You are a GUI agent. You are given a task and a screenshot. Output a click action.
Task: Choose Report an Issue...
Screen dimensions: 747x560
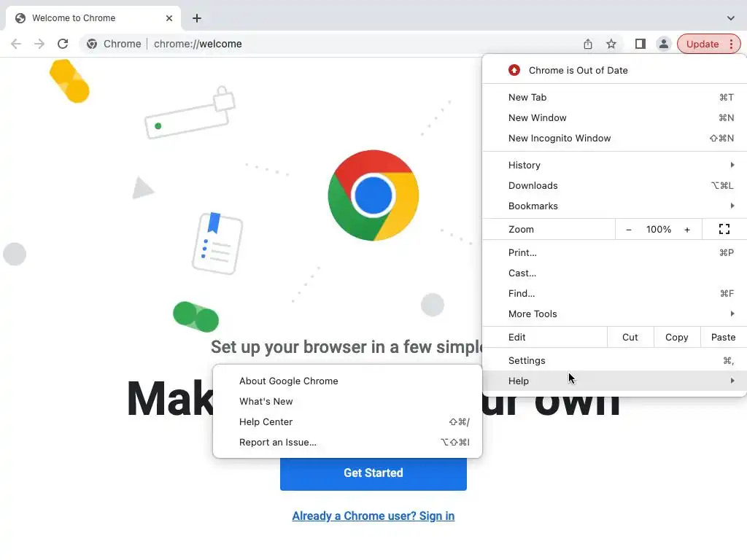[x=347, y=443]
